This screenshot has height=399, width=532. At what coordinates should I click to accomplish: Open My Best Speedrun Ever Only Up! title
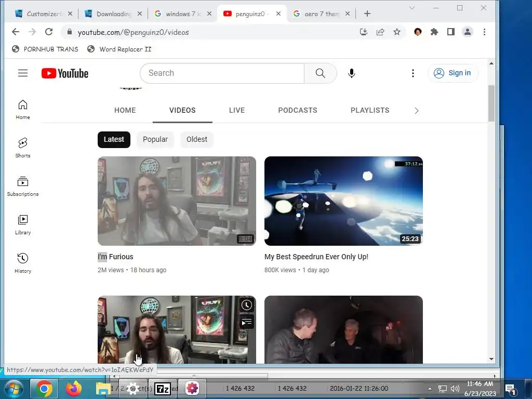coord(316,257)
